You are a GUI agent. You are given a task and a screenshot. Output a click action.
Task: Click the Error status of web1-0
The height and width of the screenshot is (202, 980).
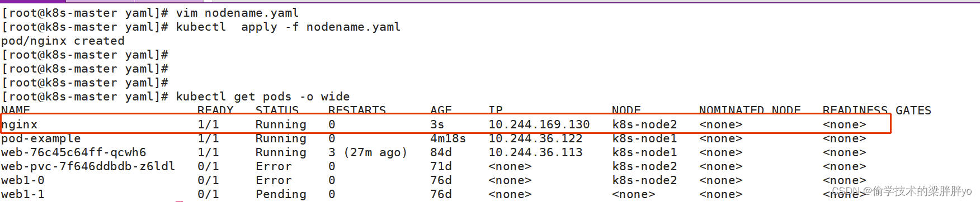(x=274, y=180)
